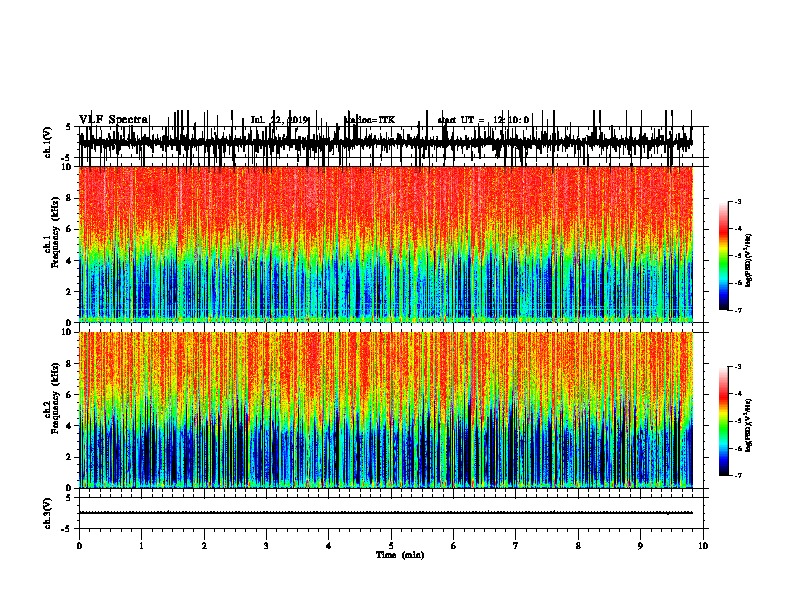Click the "4" kHz tick on ch.2 frequency axis
The height and width of the screenshot is (612, 792).
click(x=69, y=426)
